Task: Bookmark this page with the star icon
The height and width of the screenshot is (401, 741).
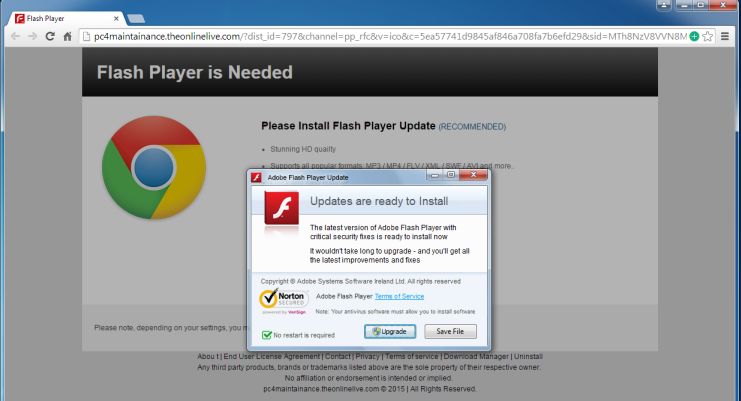Action: [x=707, y=36]
